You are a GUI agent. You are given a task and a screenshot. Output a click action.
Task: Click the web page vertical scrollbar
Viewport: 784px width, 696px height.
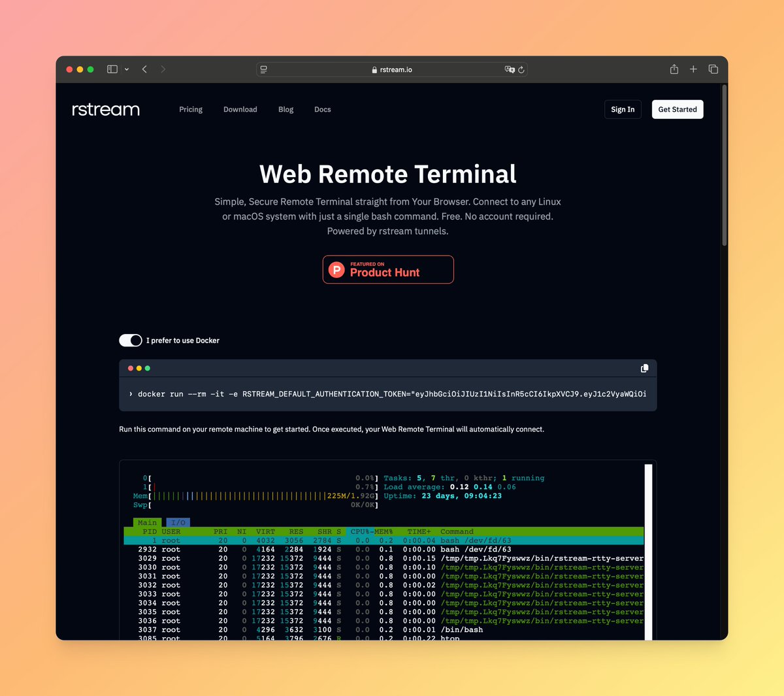[724, 165]
